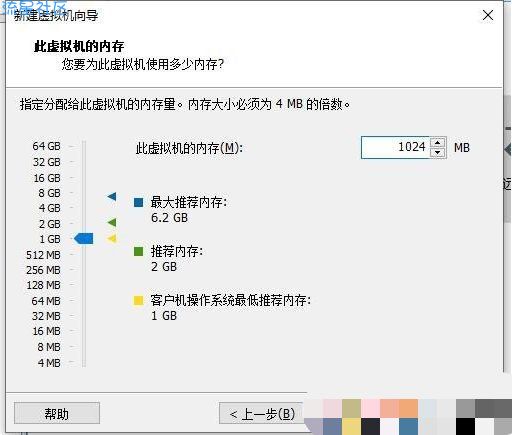
Task: Click the blue maximum recommended memory marker
Action: click(x=112, y=196)
